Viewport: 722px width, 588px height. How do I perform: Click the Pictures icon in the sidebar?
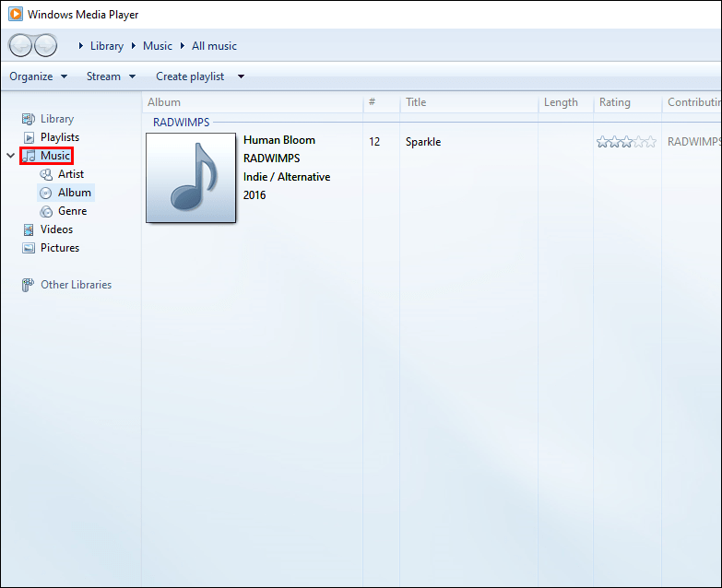(29, 248)
